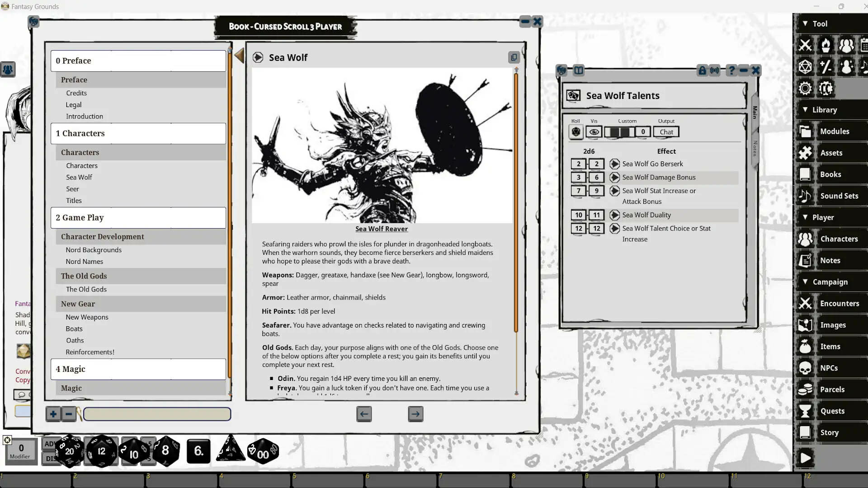Open the Party Sheet group icon
868x488 pixels.
[x=846, y=45]
